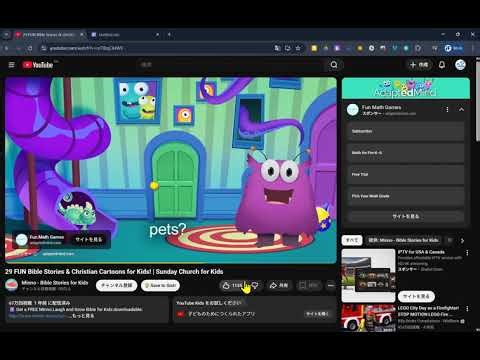This screenshot has width=480, height=360.
Task: Open the YouTube hamburger guide menu
Action: 11,65
